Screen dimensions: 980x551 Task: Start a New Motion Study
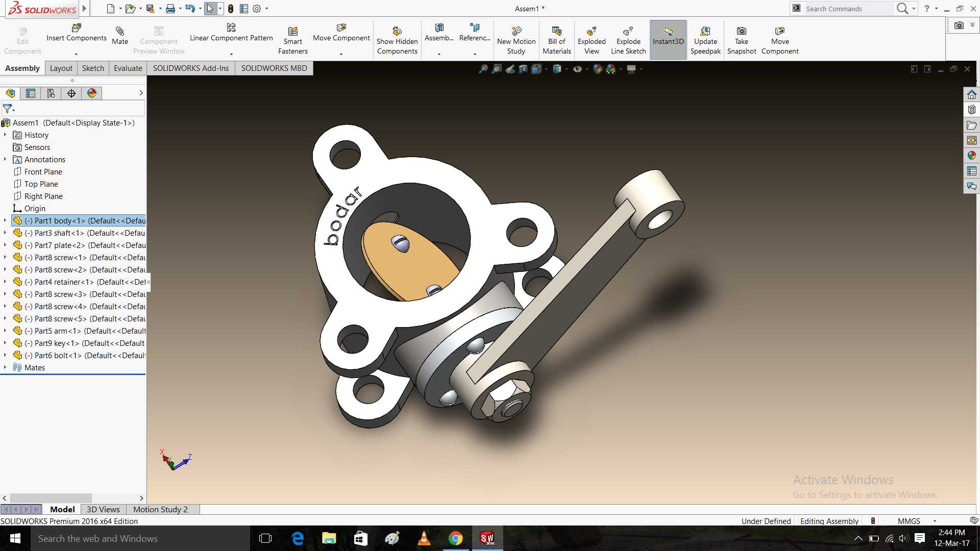pyautogui.click(x=516, y=40)
